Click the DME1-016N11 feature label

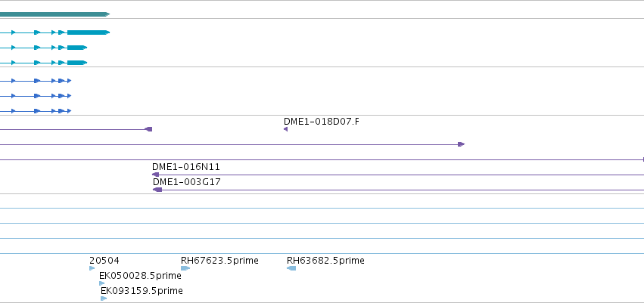pos(185,167)
